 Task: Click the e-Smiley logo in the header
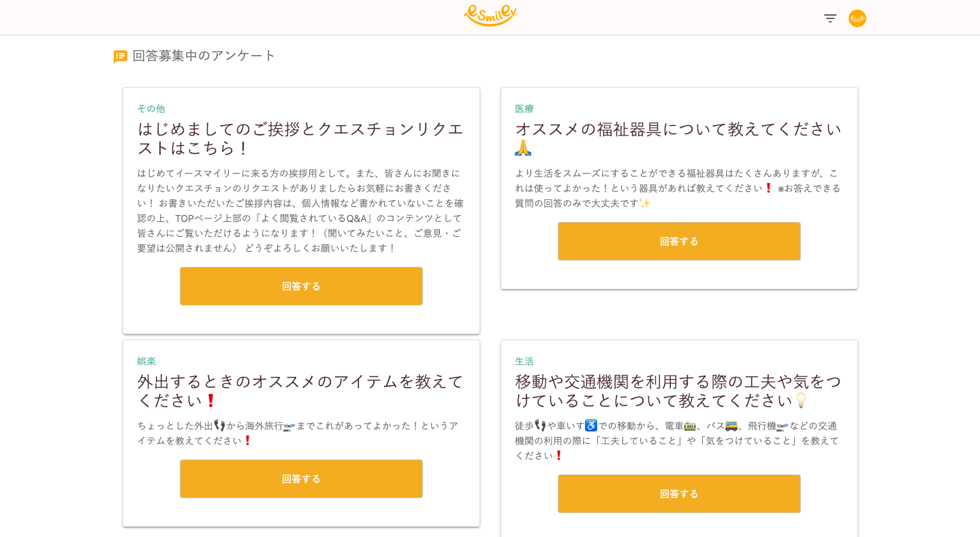[490, 16]
